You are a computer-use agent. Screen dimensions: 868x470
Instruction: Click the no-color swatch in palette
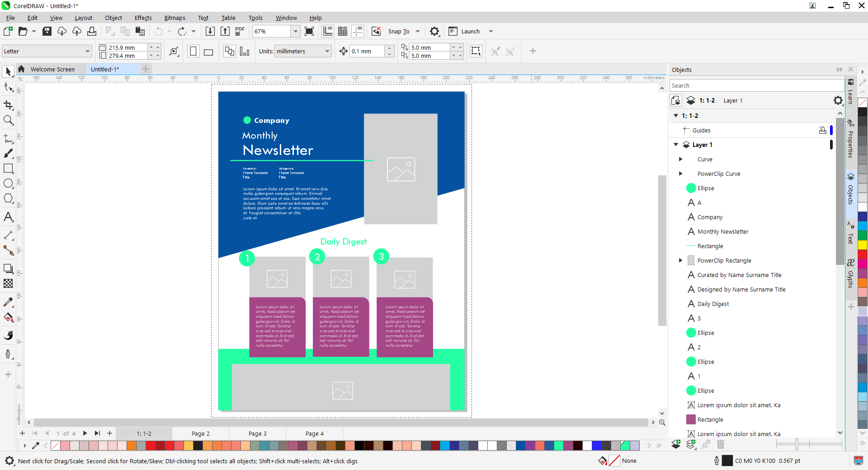56,446
